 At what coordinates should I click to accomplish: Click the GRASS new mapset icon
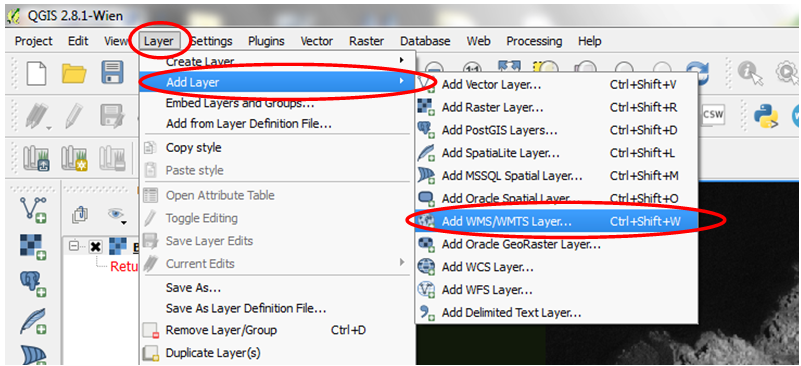pyautogui.click(x=74, y=157)
